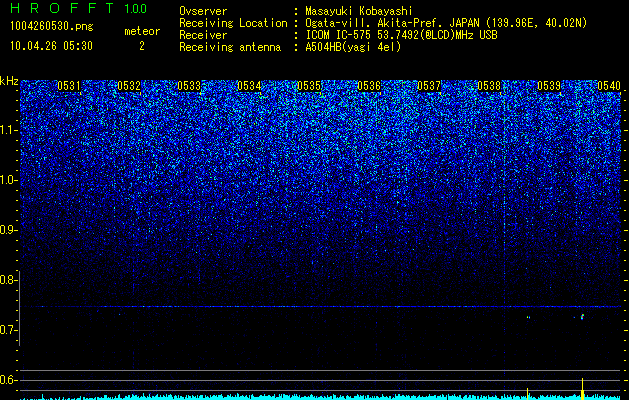Click the date stamp 10.04.26 05:30

pyautogui.click(x=51, y=46)
